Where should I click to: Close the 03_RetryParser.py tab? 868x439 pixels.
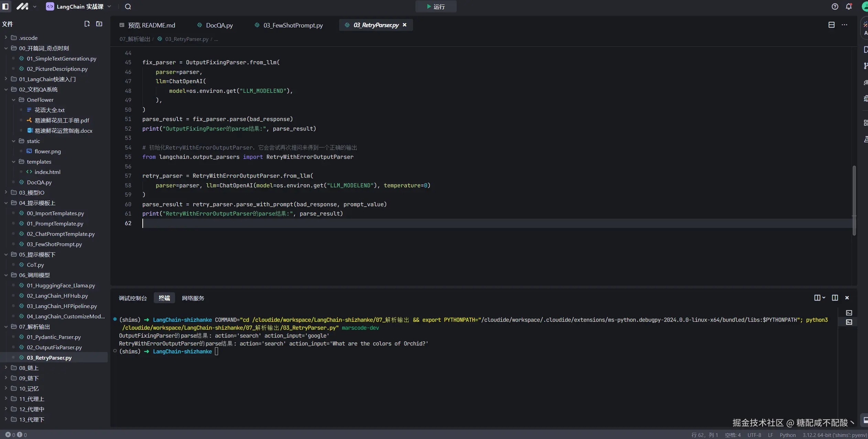click(405, 25)
